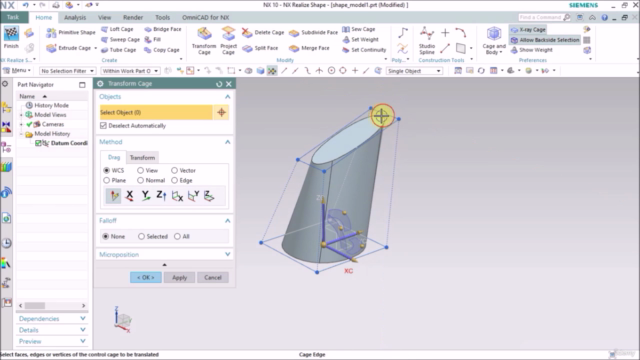The height and width of the screenshot is (360, 640).
Task: Switch to the View ribbon tab
Action: tap(104, 18)
